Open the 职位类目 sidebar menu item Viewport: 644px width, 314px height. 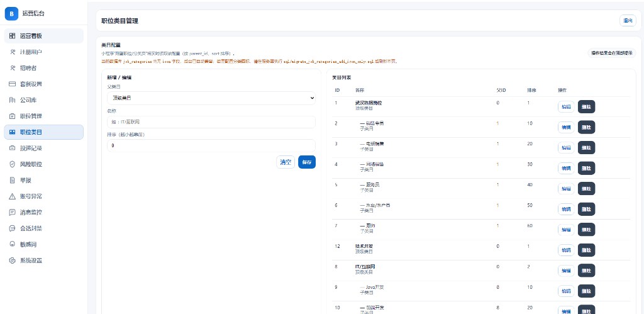pos(44,132)
